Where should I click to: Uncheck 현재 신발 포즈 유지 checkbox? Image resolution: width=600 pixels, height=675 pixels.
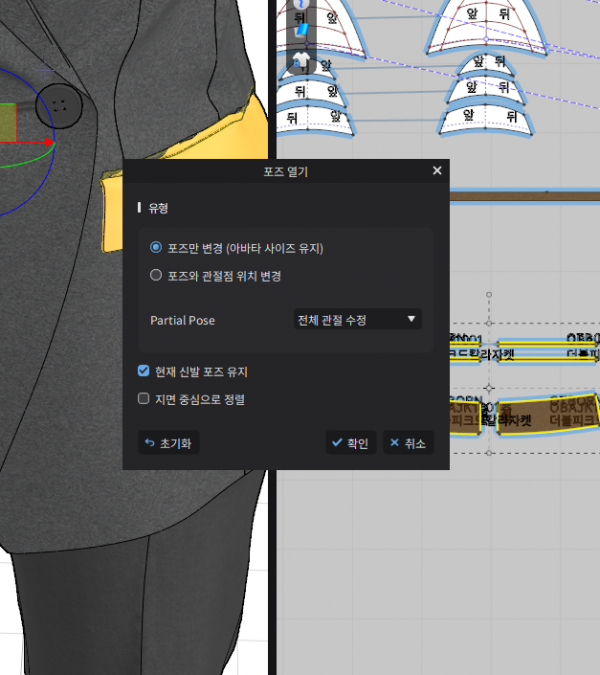[144, 371]
